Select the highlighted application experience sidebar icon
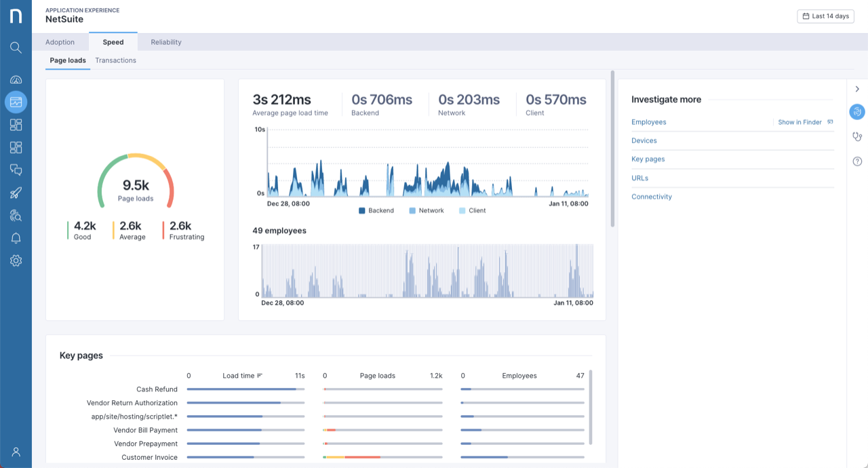The height and width of the screenshot is (468, 868). [x=16, y=102]
